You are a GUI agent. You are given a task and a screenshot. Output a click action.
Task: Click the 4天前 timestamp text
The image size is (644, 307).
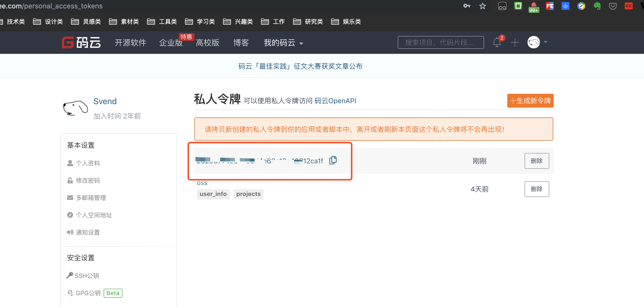[x=479, y=189]
